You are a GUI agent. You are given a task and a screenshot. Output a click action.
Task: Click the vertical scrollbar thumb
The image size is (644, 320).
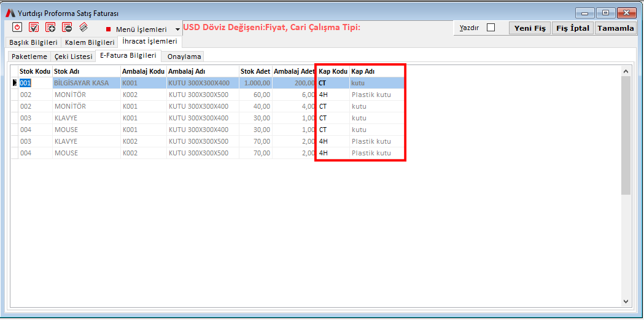click(x=626, y=136)
